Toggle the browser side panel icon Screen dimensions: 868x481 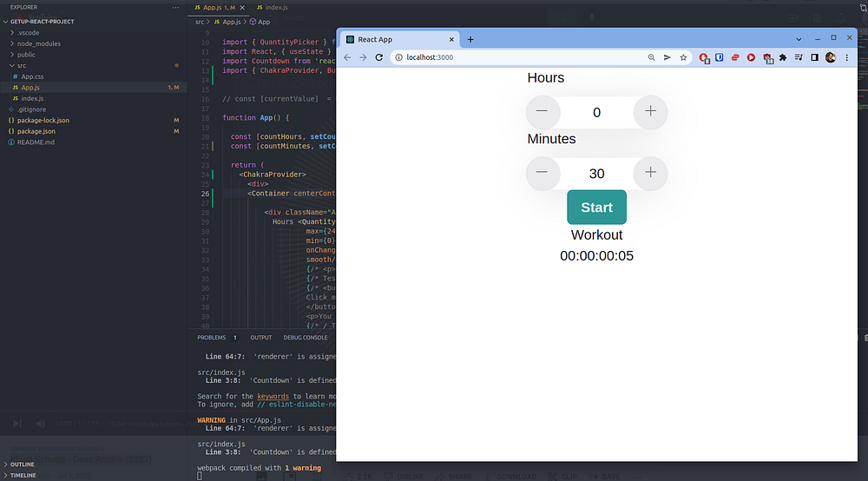[x=814, y=57]
